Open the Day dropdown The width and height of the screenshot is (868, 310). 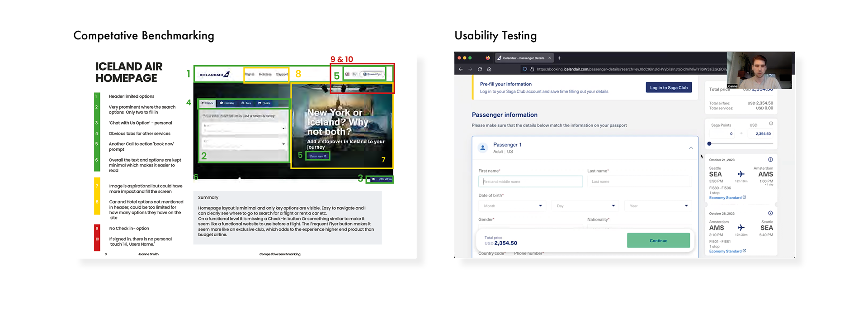point(585,206)
